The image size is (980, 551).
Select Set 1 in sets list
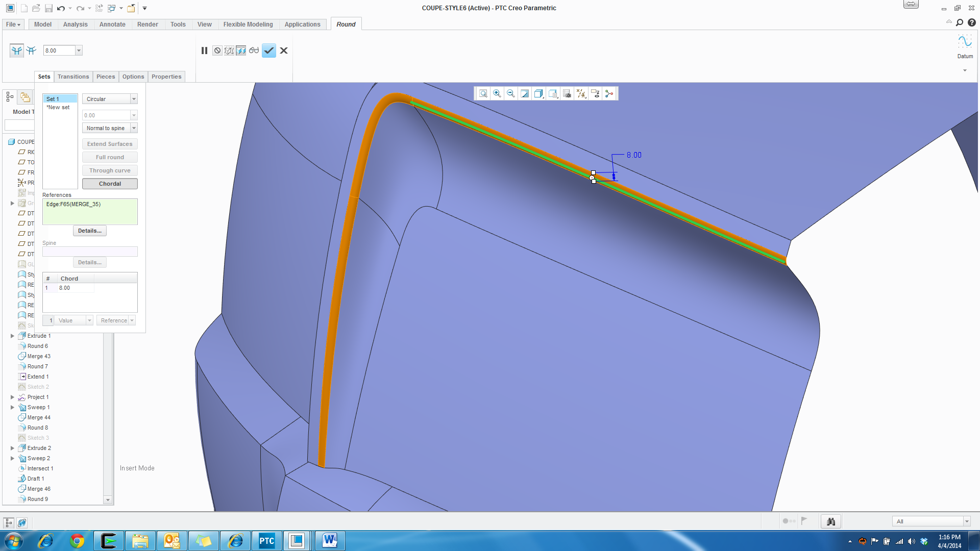(x=60, y=99)
